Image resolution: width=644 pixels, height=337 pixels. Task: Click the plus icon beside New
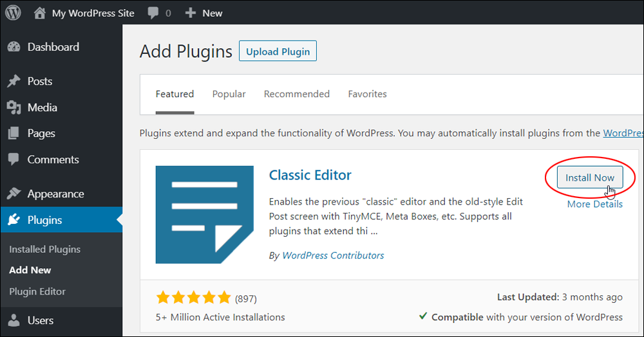(190, 13)
